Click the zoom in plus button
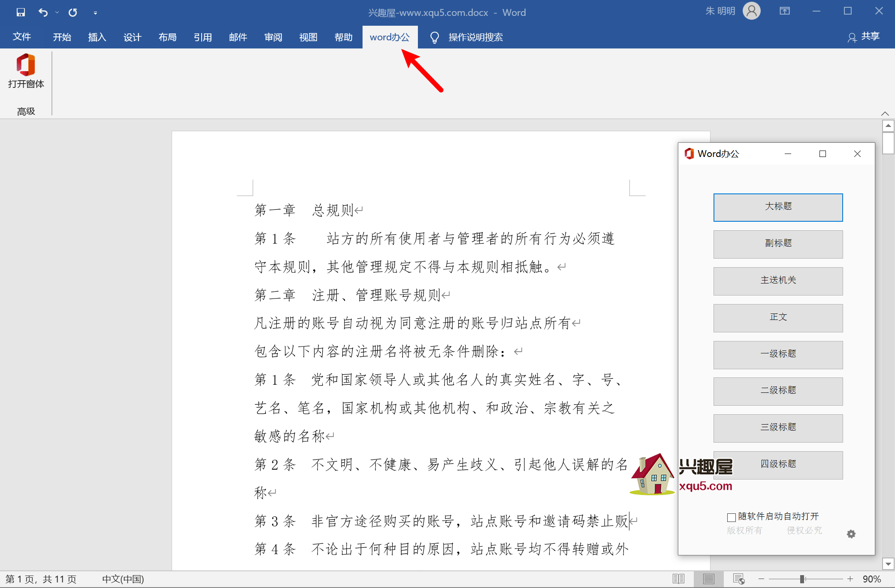 850,579
